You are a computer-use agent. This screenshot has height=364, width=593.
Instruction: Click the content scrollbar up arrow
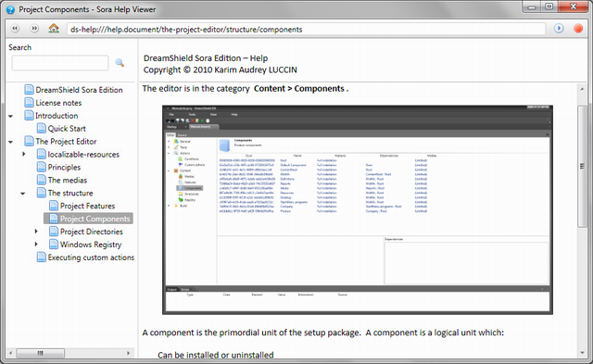click(582, 89)
